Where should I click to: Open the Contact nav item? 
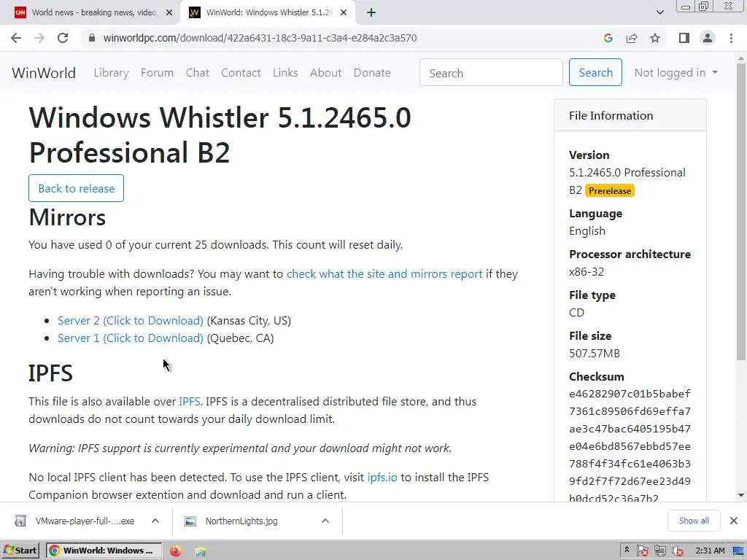[241, 73]
